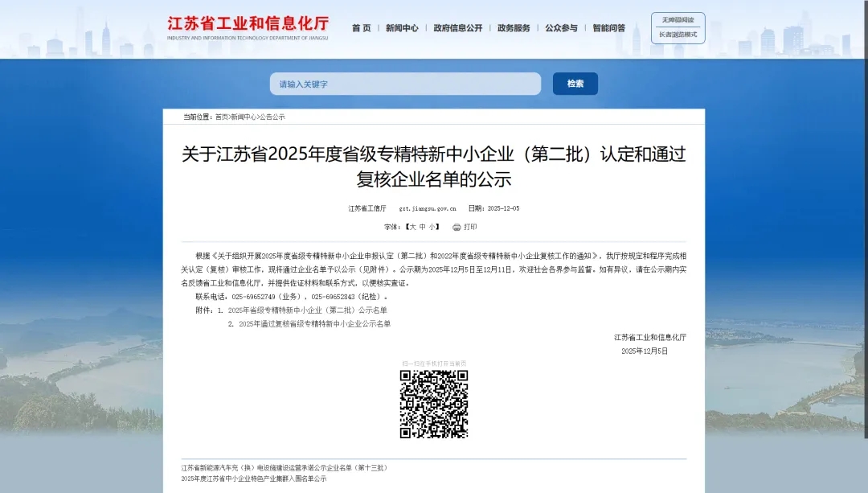Go to 政府信息公开 in top navigation

[458, 28]
